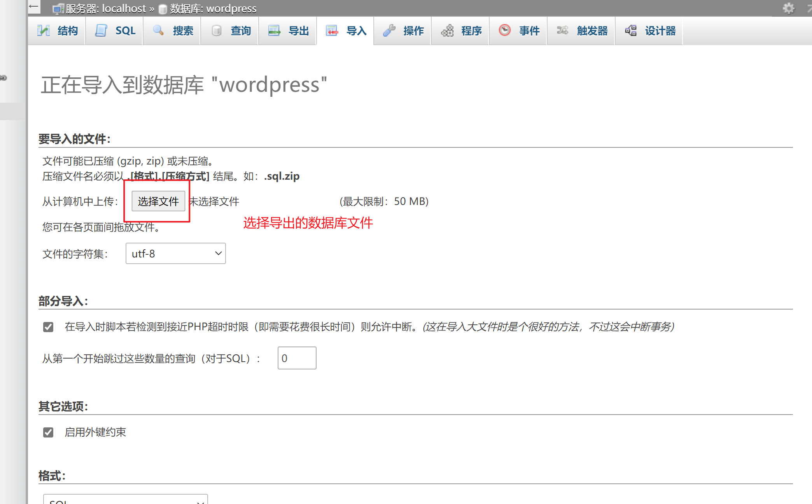Click the Structure tab icon

coord(43,30)
